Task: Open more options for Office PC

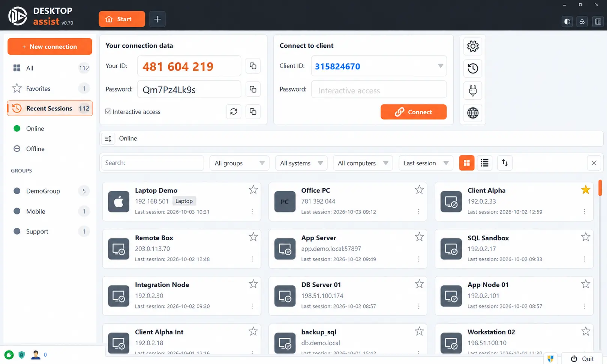Action: [418, 212]
